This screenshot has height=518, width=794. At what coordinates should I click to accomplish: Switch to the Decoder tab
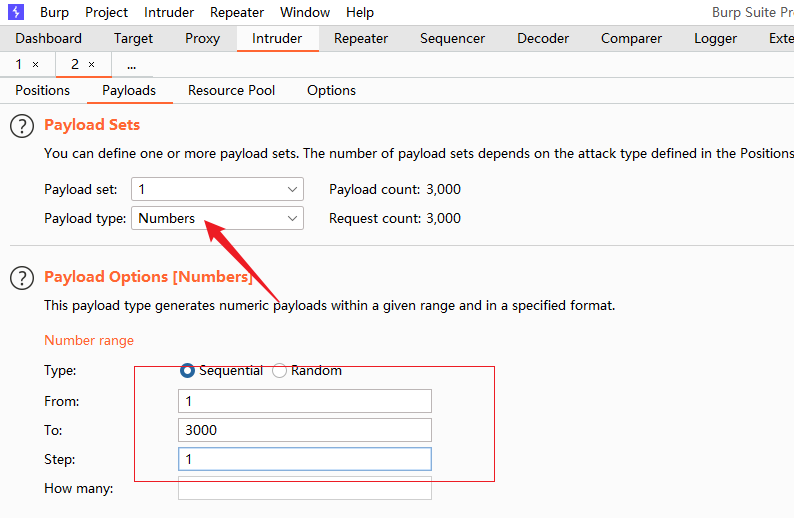click(543, 38)
